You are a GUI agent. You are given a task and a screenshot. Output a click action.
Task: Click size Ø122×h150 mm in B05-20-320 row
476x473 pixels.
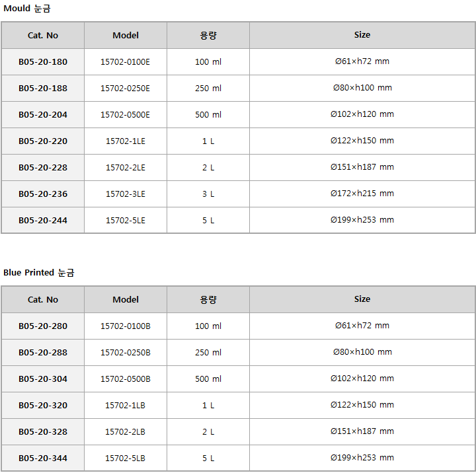point(362,405)
